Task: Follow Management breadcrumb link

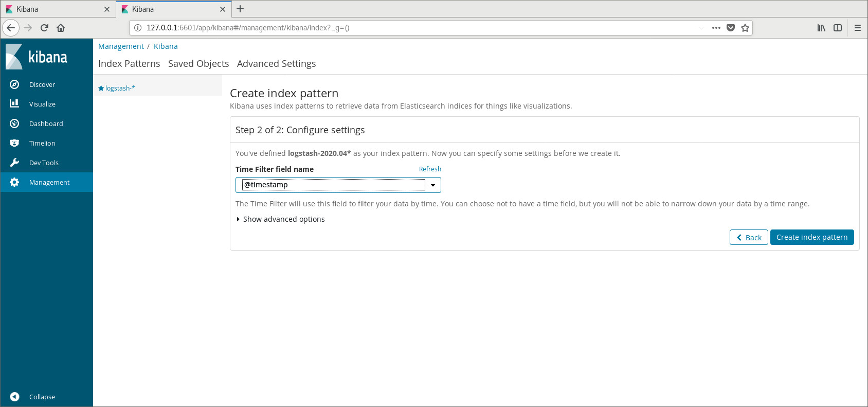Action: pyautogui.click(x=121, y=46)
